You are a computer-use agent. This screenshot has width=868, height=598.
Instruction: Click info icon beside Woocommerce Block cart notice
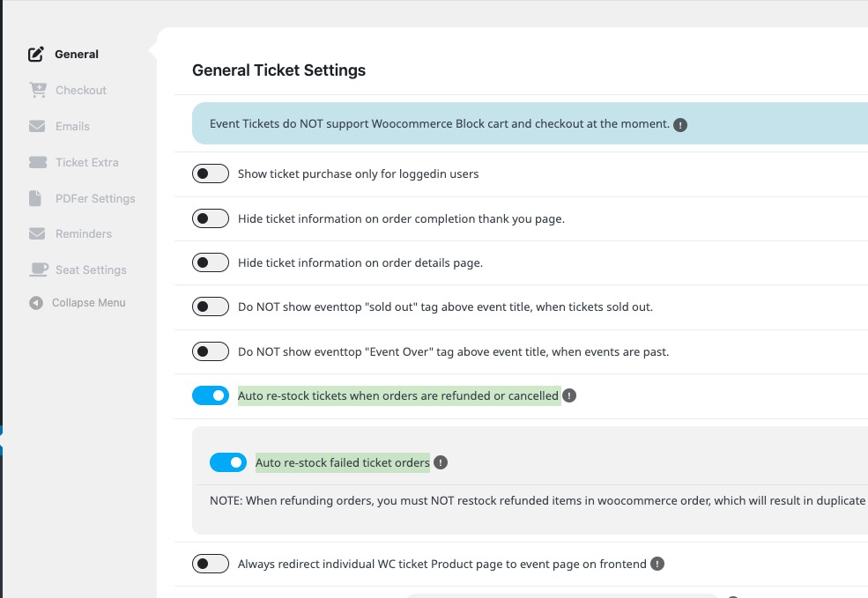pos(680,125)
